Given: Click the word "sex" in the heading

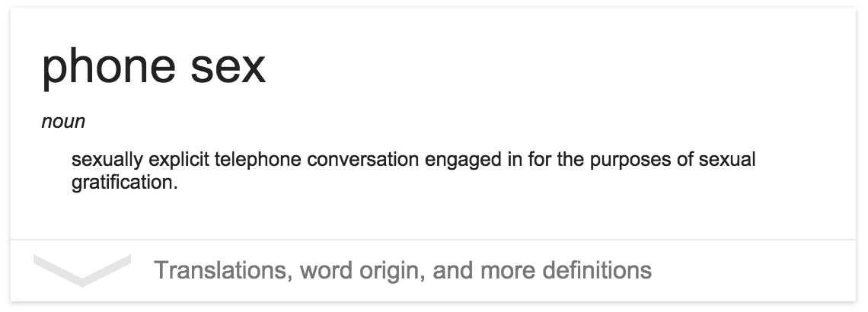Looking at the screenshot, I should pyautogui.click(x=228, y=68).
